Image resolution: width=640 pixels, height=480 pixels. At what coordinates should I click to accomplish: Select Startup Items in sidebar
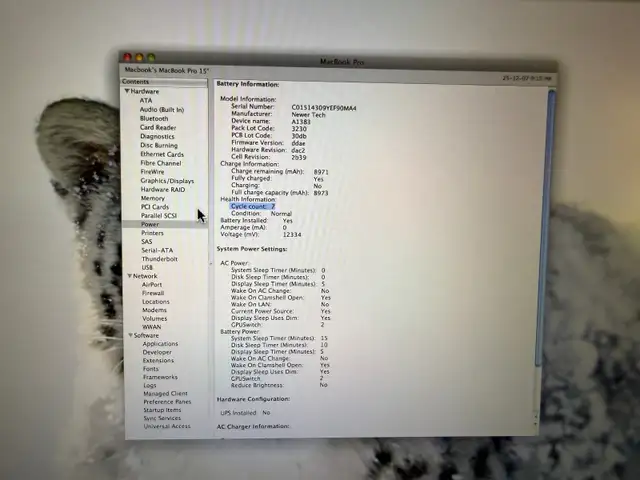coord(162,410)
